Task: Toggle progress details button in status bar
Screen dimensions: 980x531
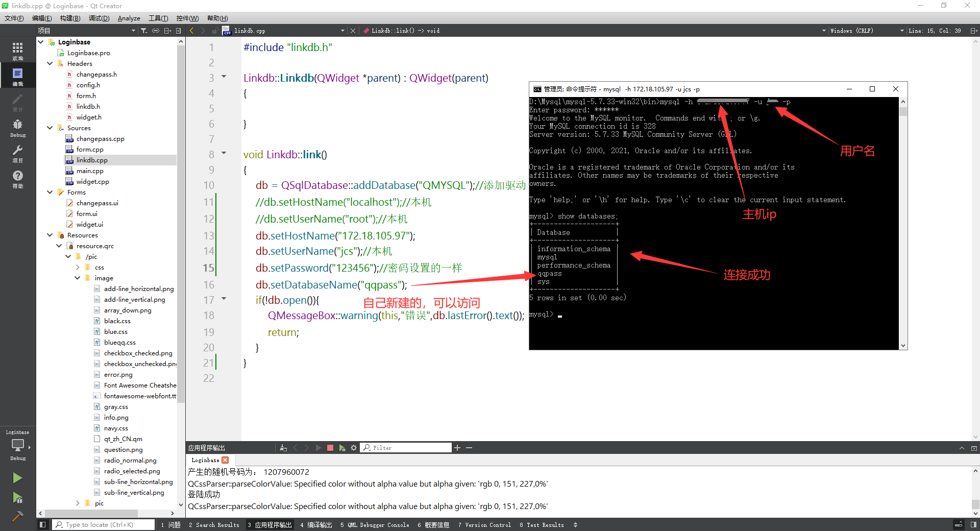Action: pyautogui.click(x=959, y=524)
